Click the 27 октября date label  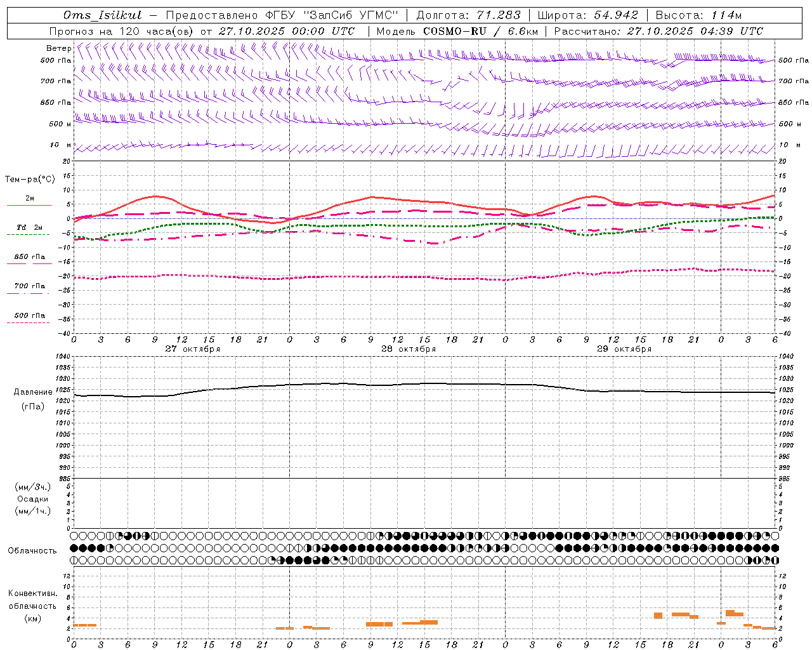click(x=192, y=349)
